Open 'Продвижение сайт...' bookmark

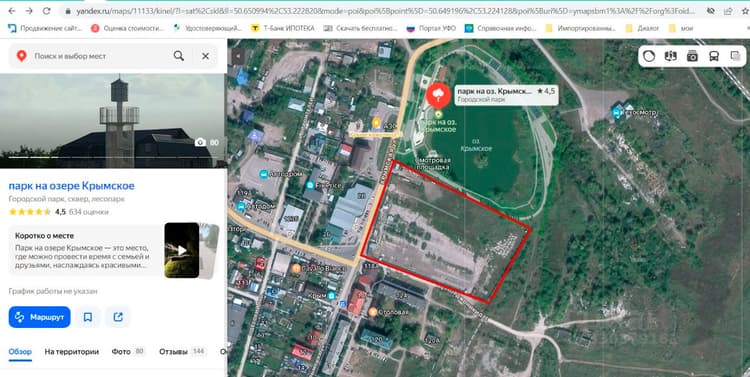click(x=45, y=28)
